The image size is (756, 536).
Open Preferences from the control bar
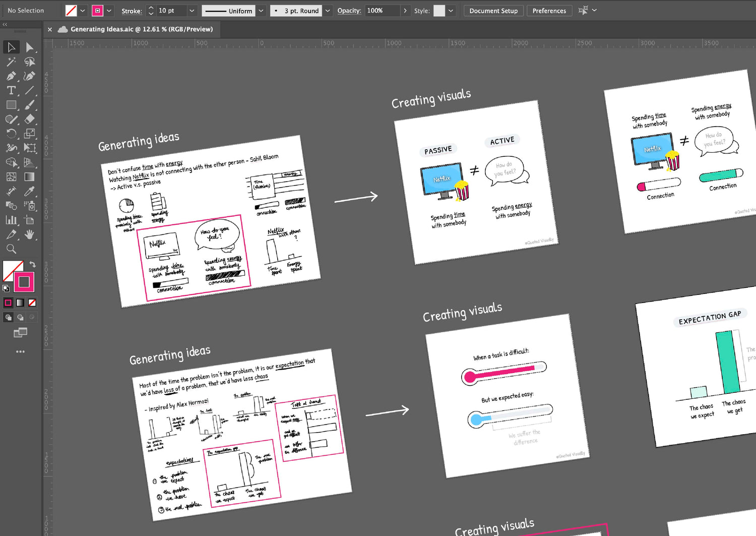[549, 11]
